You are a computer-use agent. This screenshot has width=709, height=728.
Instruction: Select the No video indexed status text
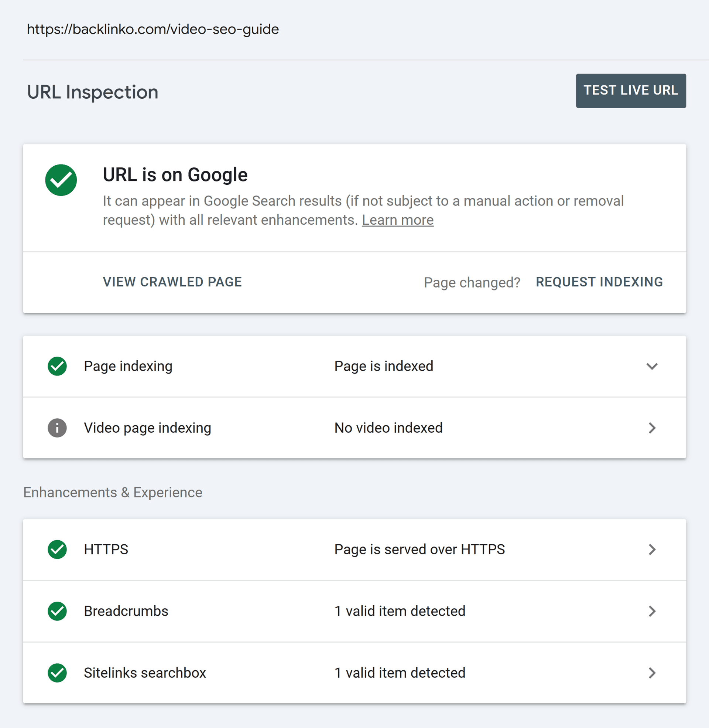pyautogui.click(x=388, y=428)
